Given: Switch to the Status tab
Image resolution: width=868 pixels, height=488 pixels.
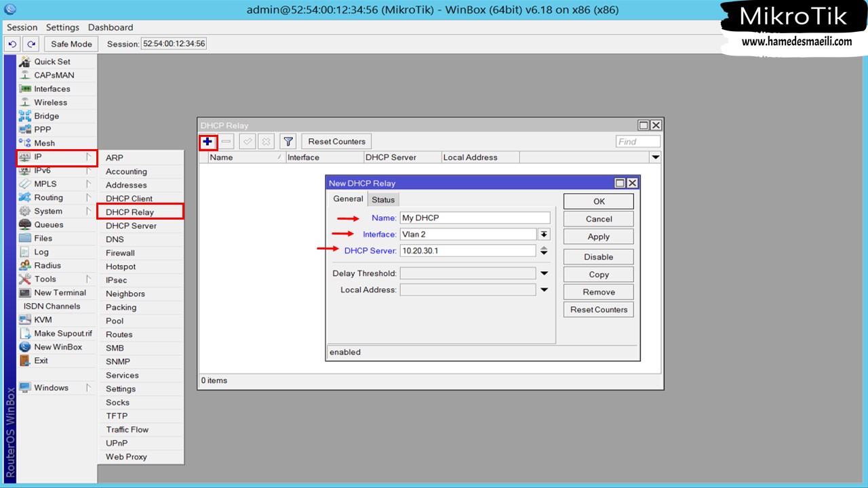Looking at the screenshot, I should coord(383,199).
